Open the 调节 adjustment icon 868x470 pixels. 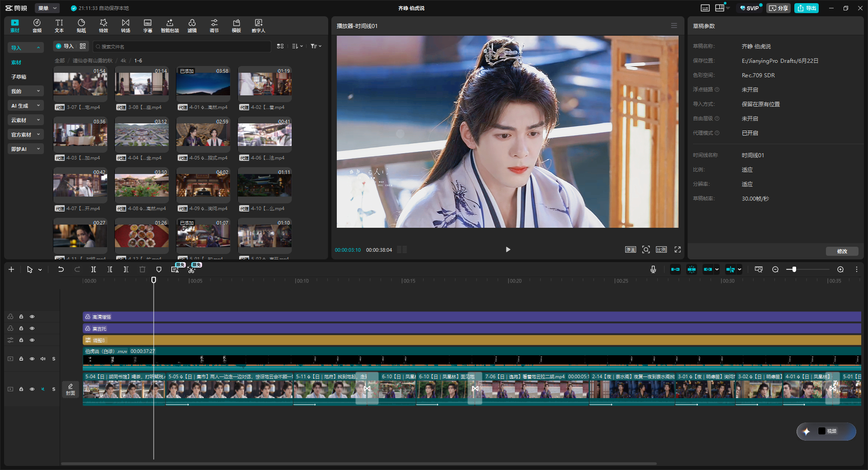point(214,26)
